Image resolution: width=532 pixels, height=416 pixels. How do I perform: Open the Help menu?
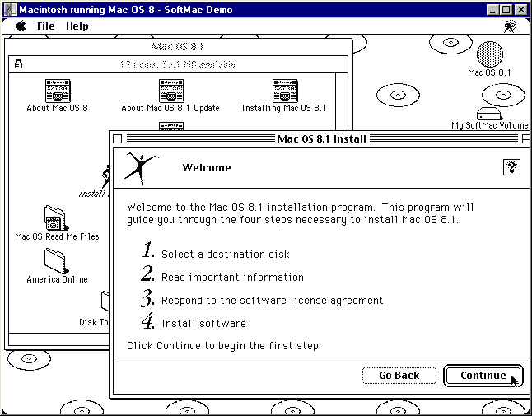(x=77, y=26)
